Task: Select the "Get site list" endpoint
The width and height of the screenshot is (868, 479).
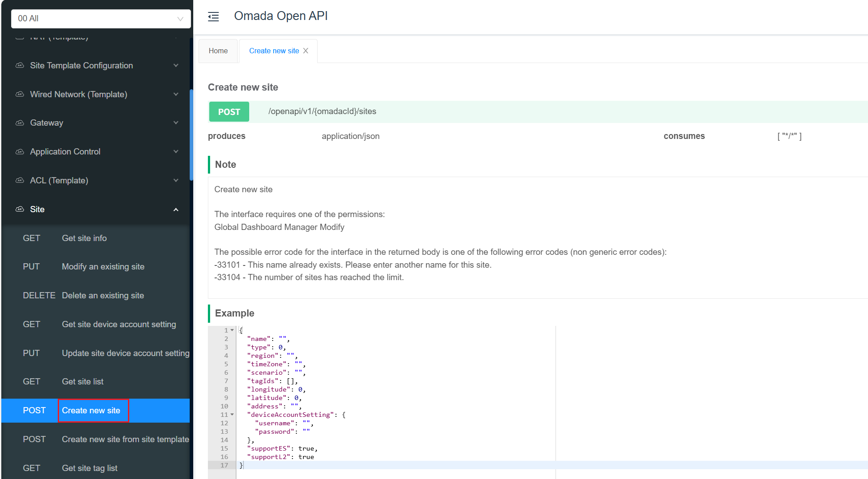Action: pos(82,381)
